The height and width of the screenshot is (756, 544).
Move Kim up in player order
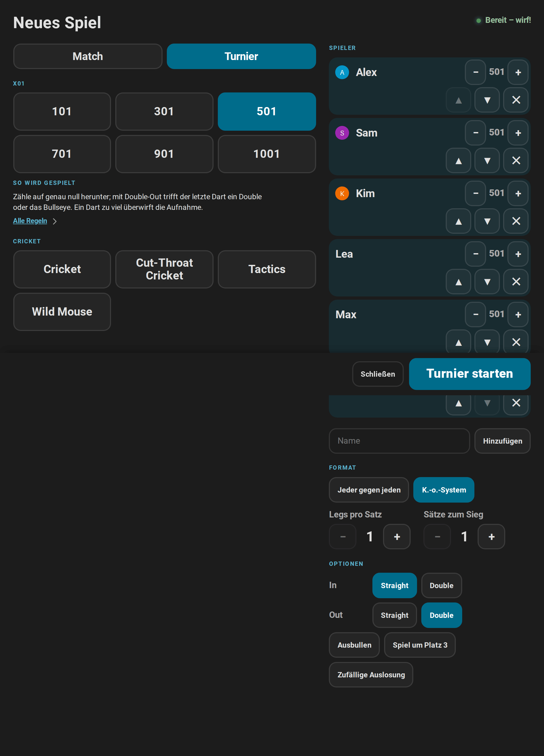(x=458, y=221)
